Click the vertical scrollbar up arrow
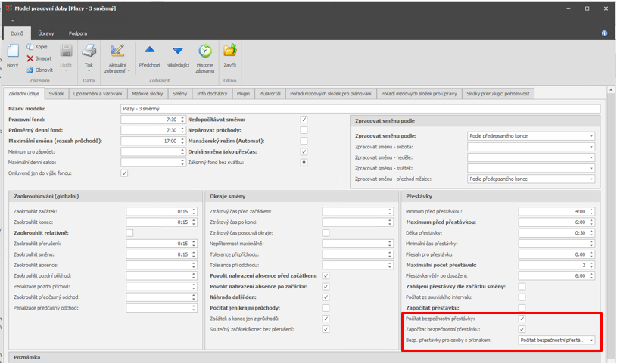The height and width of the screenshot is (364, 617). pyautogui.click(x=611, y=90)
